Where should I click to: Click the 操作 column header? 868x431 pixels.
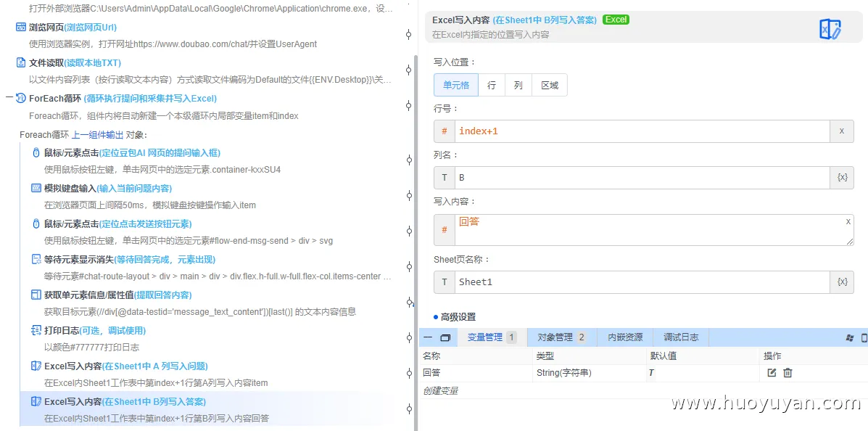(x=772, y=356)
